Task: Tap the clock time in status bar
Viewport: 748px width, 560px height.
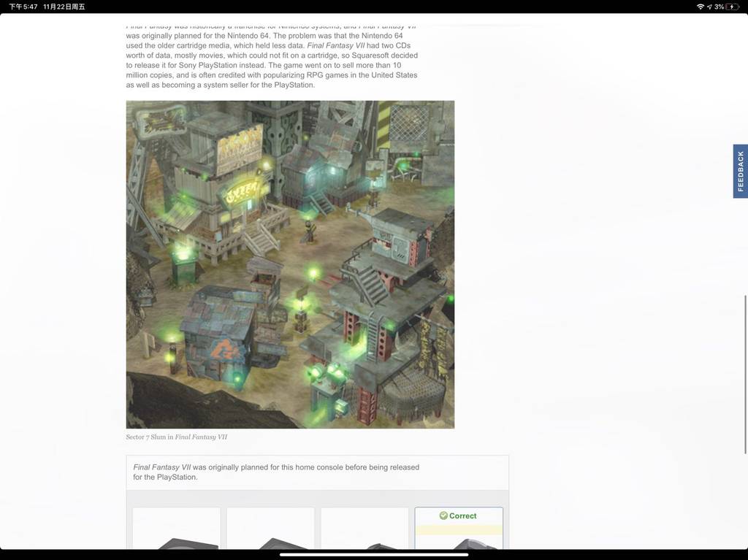Action: click(23, 7)
